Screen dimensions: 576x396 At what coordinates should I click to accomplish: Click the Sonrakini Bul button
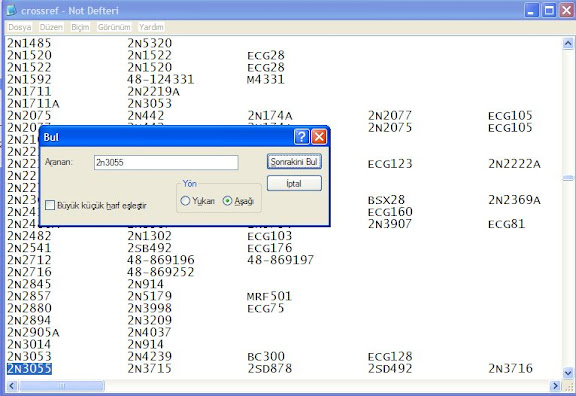294,162
